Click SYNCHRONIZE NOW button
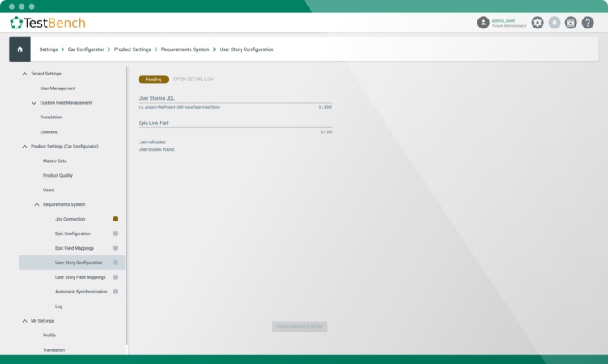This screenshot has width=608, height=364. click(x=299, y=327)
